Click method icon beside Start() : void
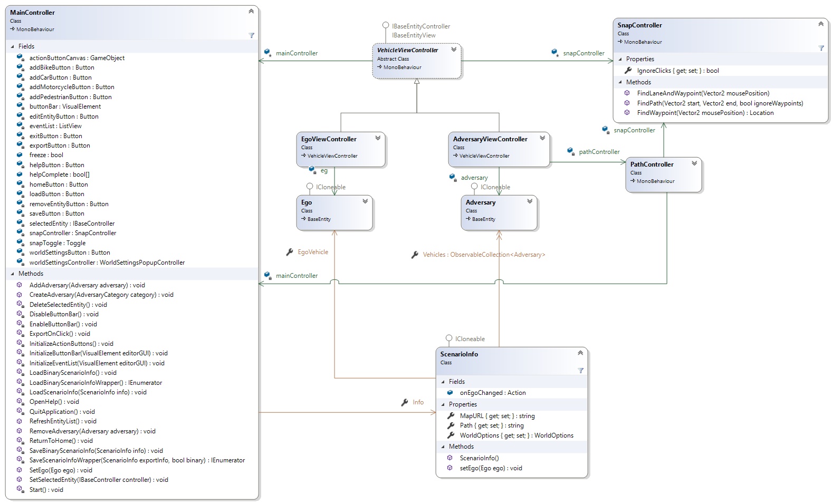833x504 pixels. coord(20,490)
